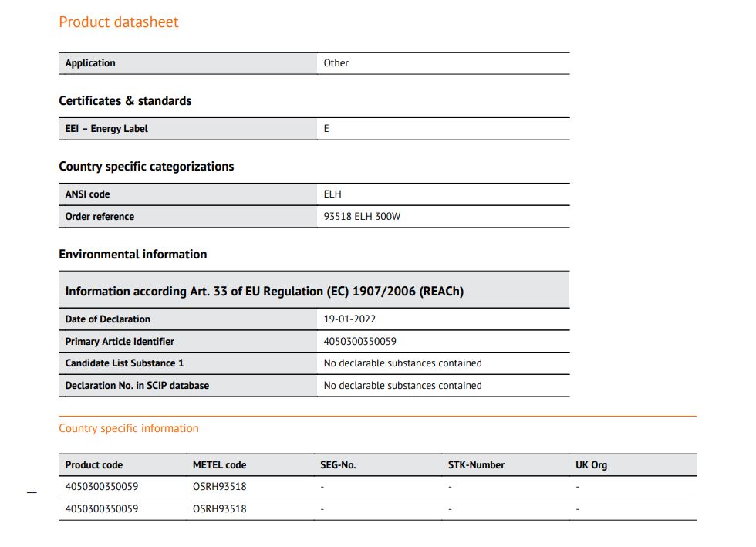Click the "SEG-No." column header
This screenshot has width=756, height=547.
click(x=338, y=465)
